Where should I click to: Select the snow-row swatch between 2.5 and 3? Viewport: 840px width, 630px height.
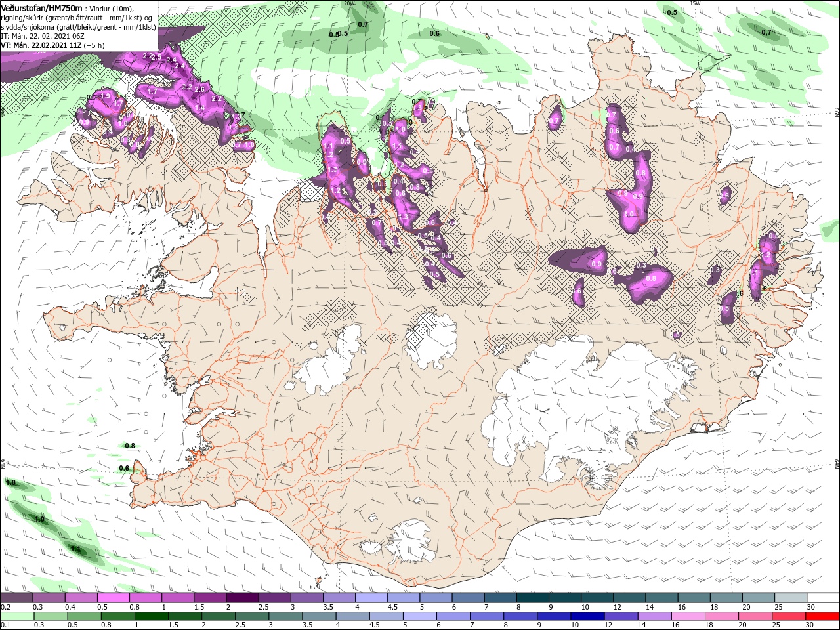274,598
